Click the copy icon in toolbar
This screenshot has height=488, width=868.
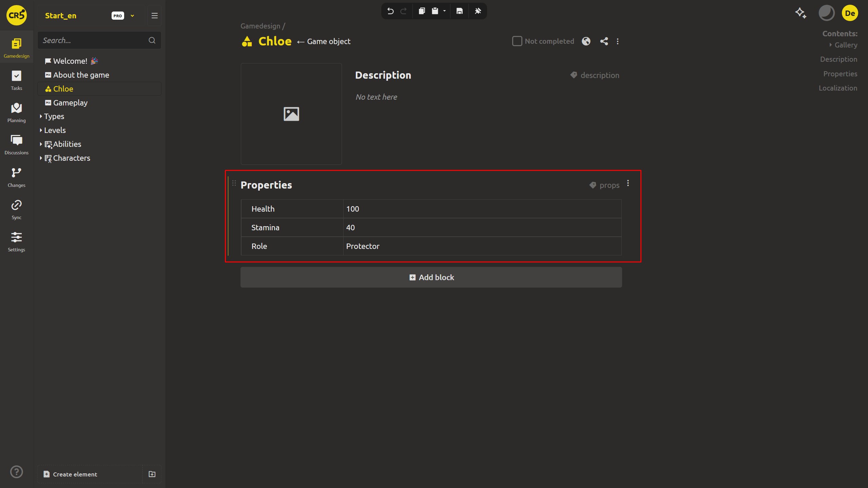pyautogui.click(x=422, y=11)
